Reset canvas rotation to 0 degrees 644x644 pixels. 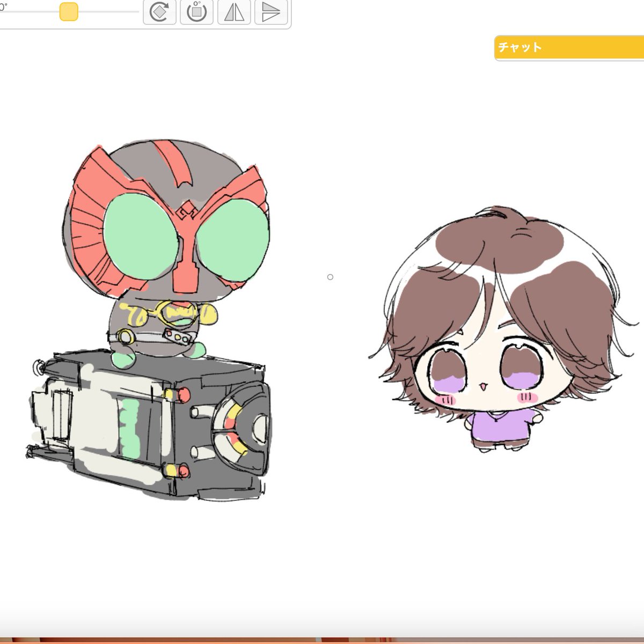196,12
